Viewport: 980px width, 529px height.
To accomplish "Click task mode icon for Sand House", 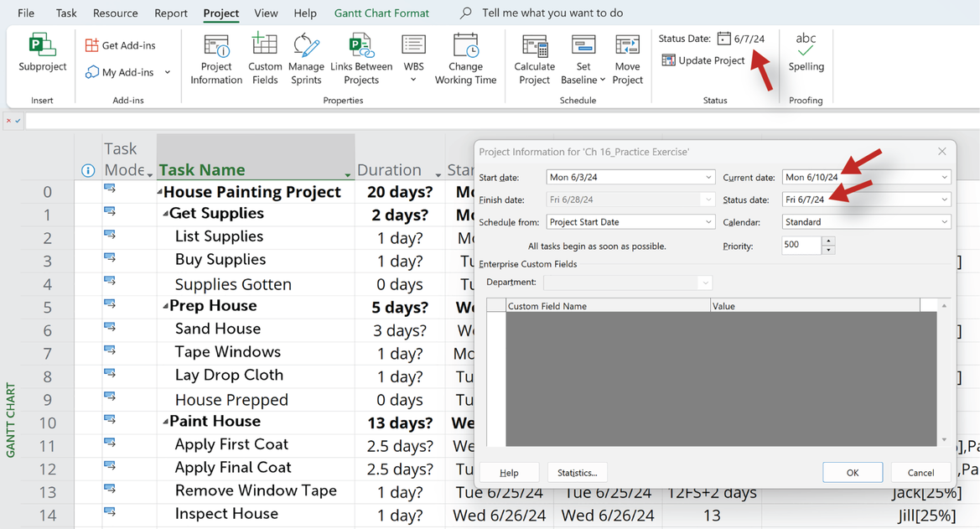I will tap(110, 326).
